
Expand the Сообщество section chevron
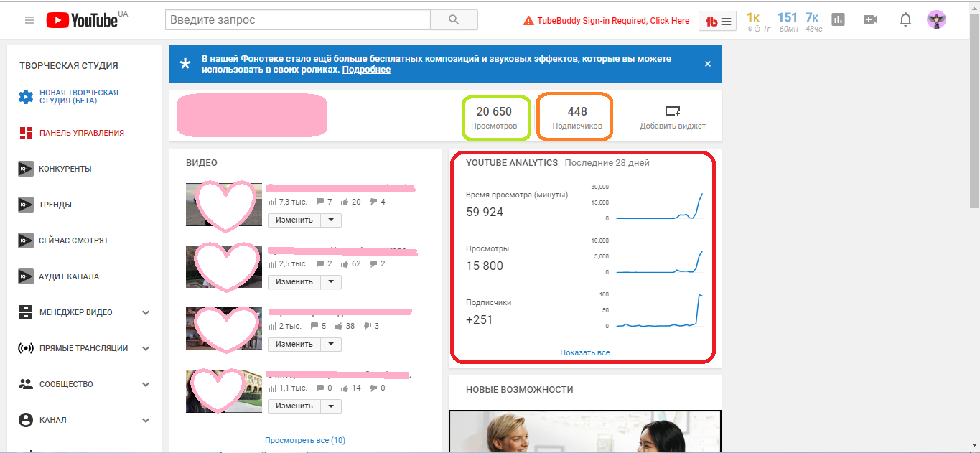[146, 384]
